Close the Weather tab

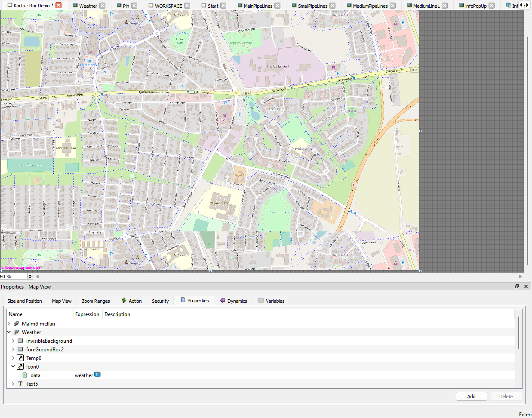click(x=102, y=6)
